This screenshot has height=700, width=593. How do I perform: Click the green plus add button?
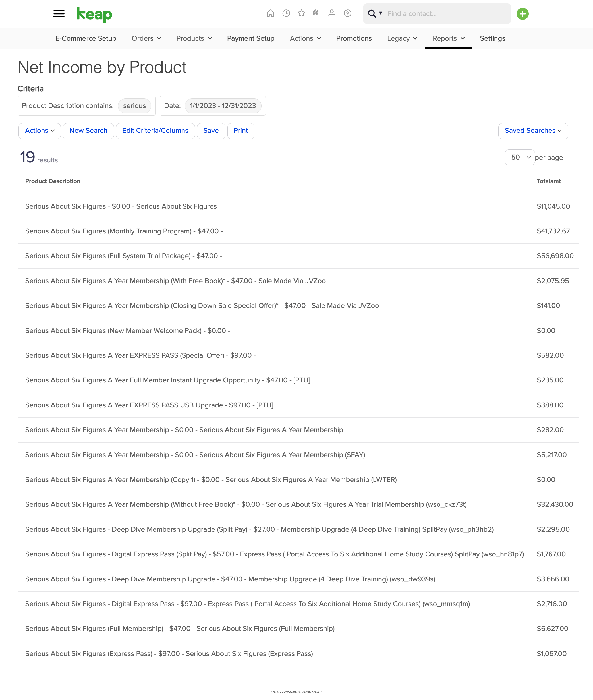522,14
